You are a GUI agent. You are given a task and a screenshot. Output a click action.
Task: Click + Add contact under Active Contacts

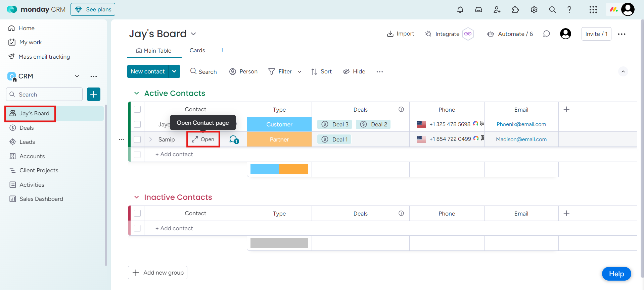(174, 154)
